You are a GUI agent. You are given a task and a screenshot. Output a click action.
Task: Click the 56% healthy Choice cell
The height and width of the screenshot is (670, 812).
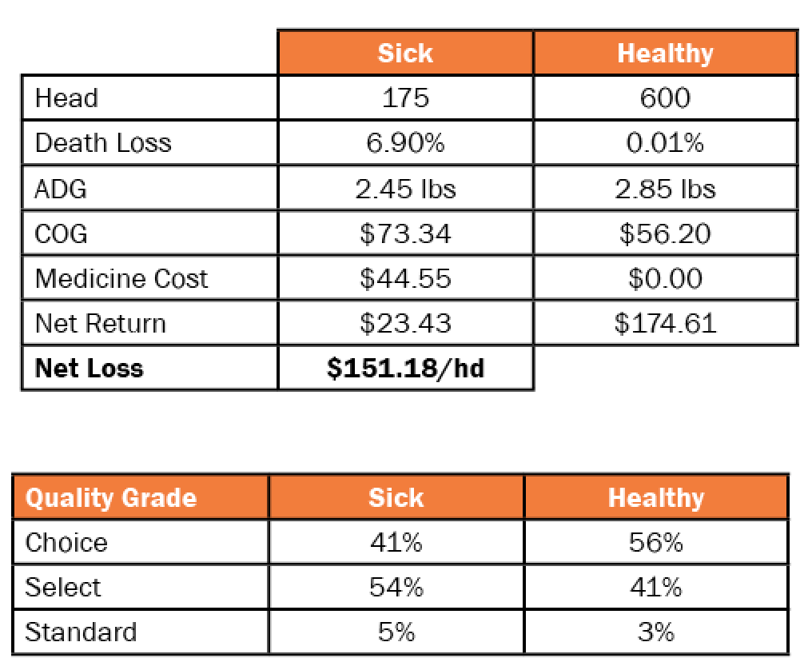656,543
